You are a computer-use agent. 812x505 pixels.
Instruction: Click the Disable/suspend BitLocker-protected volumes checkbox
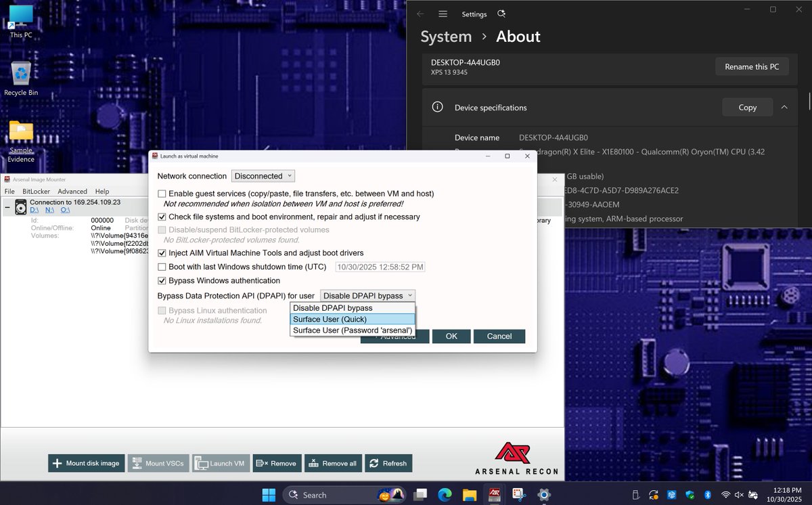[162, 229]
